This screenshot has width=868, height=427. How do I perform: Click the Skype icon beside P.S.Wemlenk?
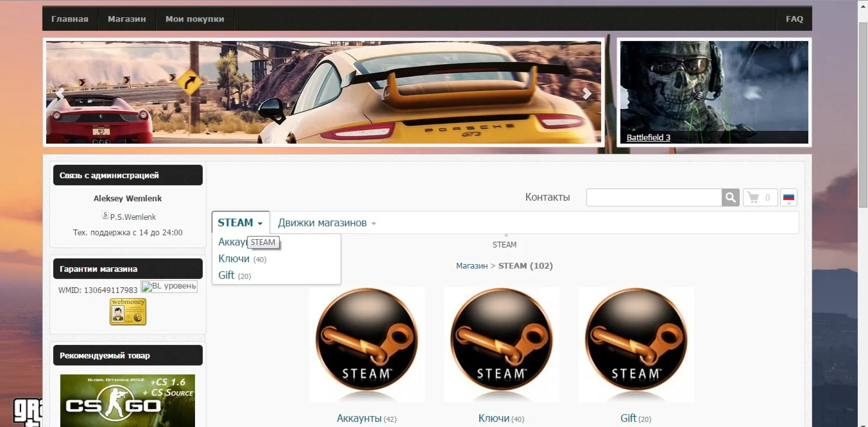tap(105, 216)
